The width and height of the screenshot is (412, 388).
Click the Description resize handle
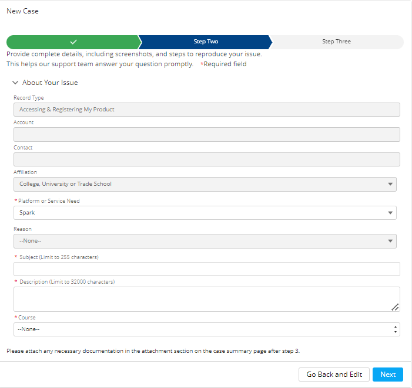point(395,307)
